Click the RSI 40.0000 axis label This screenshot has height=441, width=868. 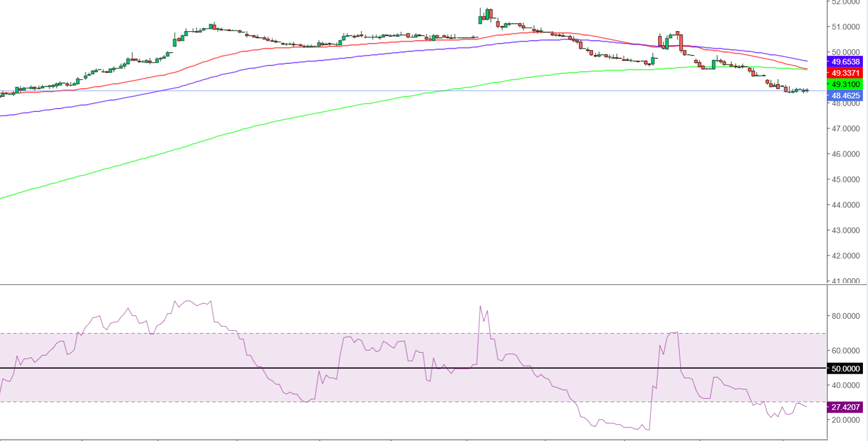click(846, 385)
